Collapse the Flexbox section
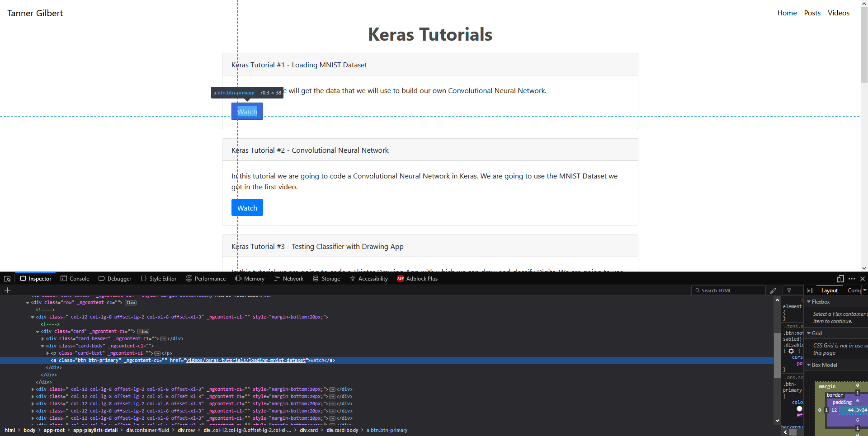Screen dimensions: 868x436 809,302
